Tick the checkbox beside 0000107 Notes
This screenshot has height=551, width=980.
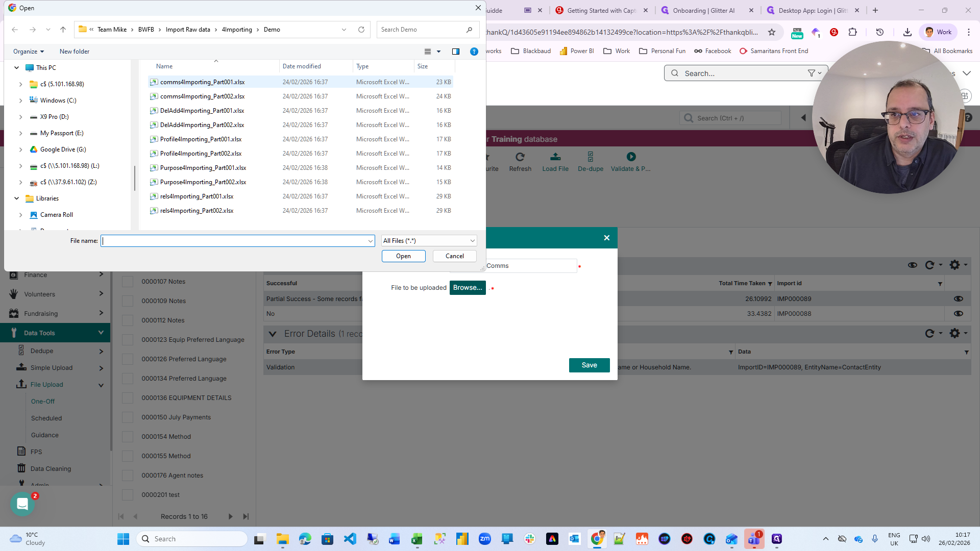pos(128,282)
